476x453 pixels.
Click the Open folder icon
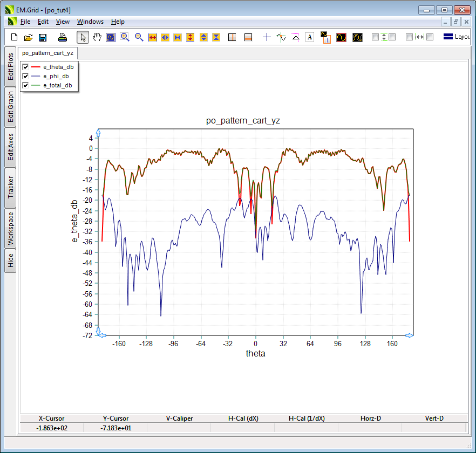click(29, 37)
